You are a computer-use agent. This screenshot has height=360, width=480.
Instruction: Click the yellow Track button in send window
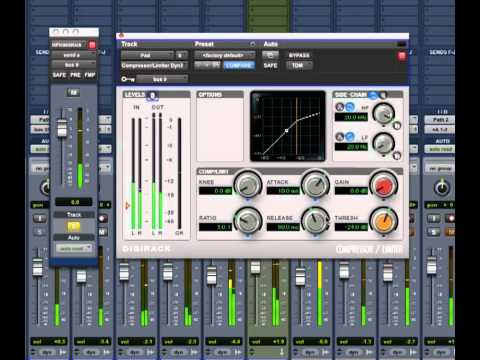pos(73,227)
